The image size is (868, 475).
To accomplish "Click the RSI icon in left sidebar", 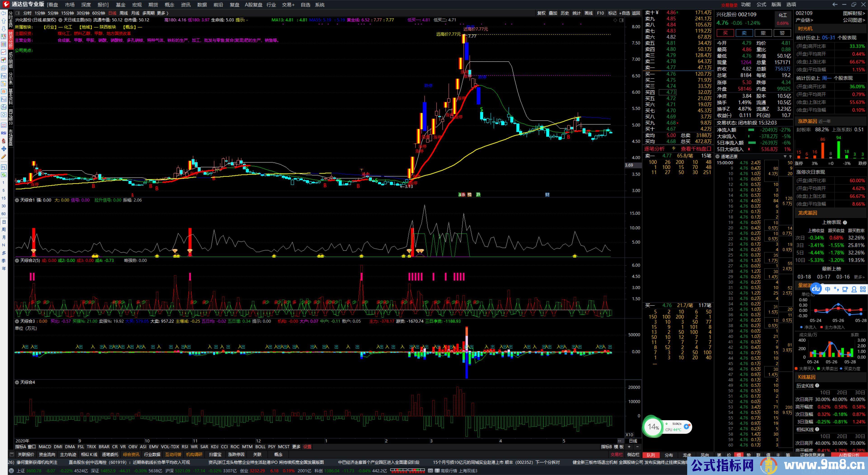I will pyautogui.click(x=4, y=133).
